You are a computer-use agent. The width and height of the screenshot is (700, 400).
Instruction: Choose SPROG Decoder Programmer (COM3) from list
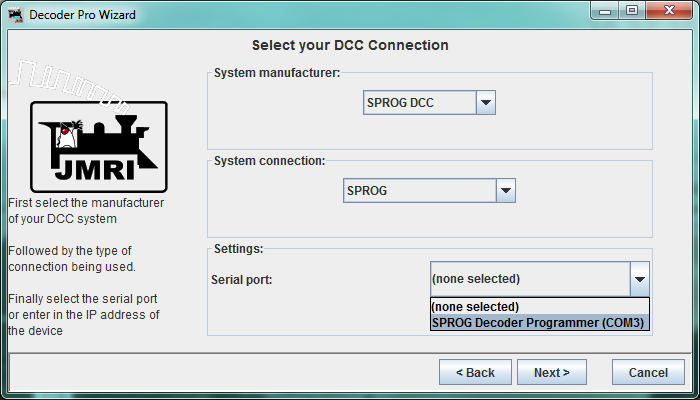[539, 323]
